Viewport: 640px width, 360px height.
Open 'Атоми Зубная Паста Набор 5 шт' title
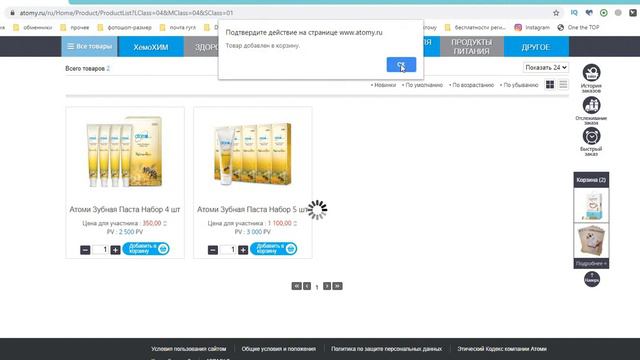(x=253, y=209)
